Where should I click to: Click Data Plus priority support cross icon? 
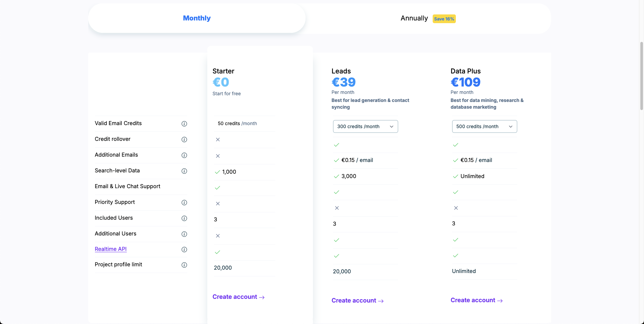tap(456, 208)
